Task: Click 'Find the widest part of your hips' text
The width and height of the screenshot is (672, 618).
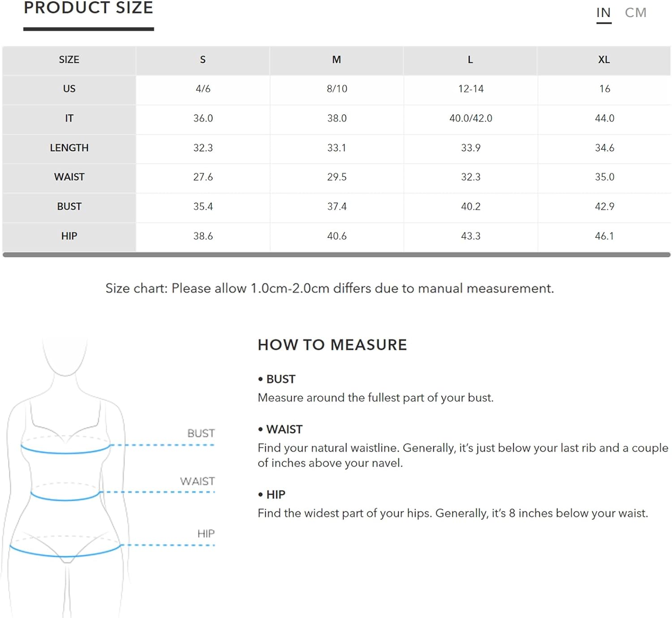Action: [x=453, y=513]
